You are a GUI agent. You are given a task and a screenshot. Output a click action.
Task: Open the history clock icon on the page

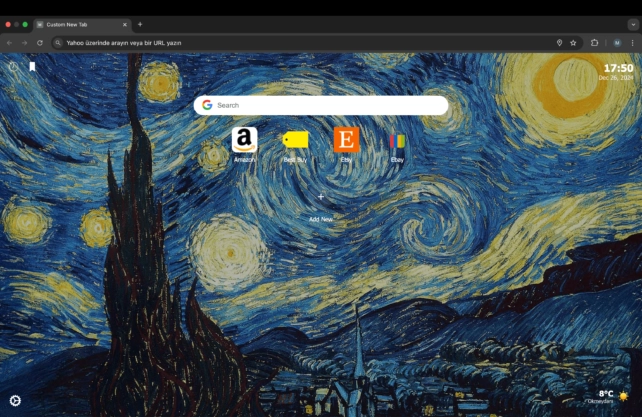click(x=14, y=66)
